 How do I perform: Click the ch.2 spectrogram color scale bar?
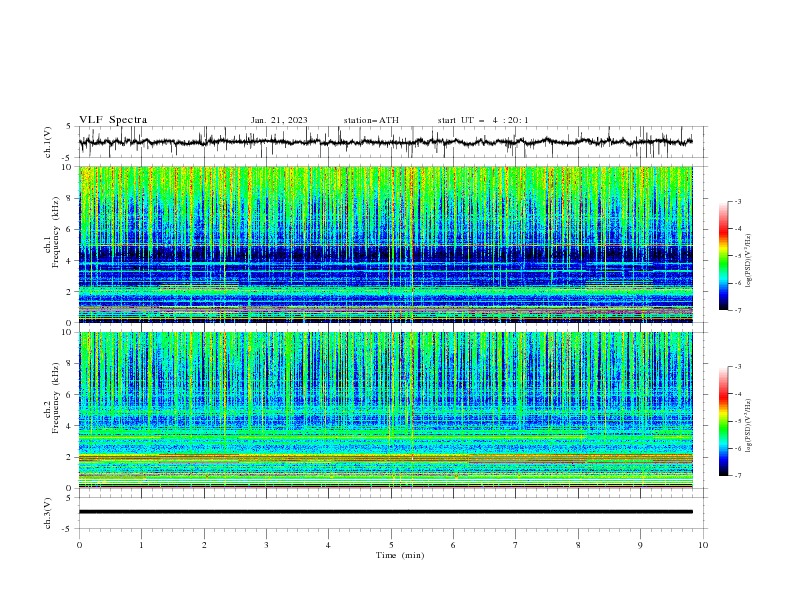(723, 421)
